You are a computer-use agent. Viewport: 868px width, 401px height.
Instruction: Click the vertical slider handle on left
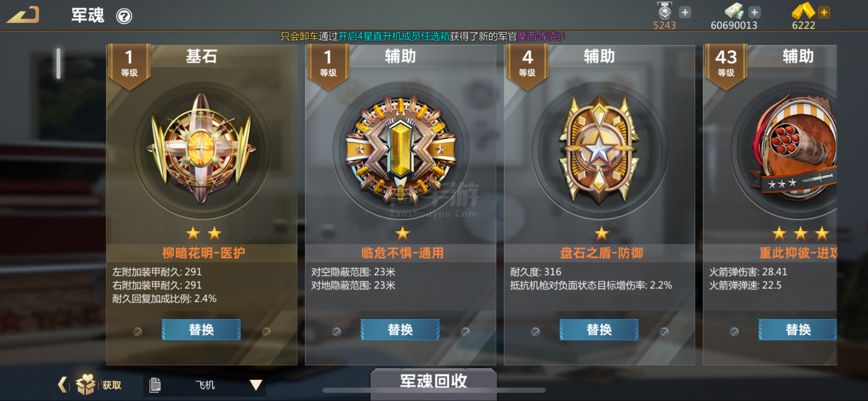coord(59,63)
